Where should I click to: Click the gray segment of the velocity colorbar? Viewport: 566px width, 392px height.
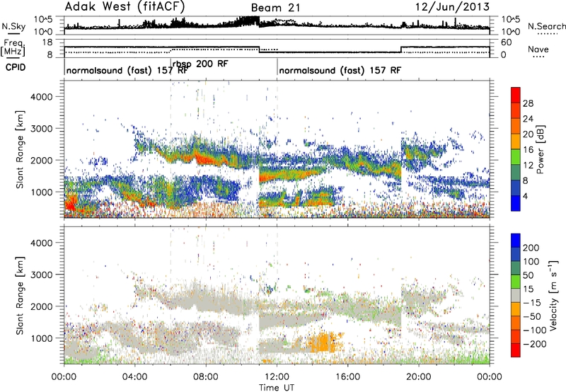click(x=516, y=295)
